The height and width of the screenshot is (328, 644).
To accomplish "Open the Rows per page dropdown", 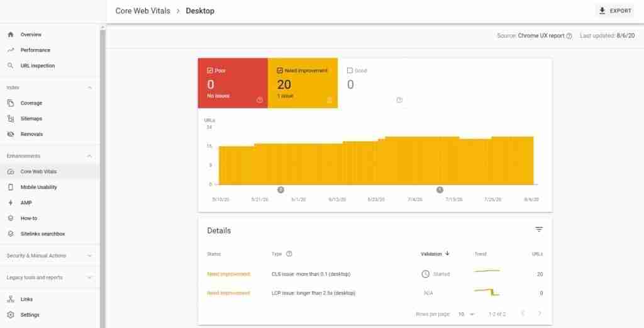I will tap(467, 314).
